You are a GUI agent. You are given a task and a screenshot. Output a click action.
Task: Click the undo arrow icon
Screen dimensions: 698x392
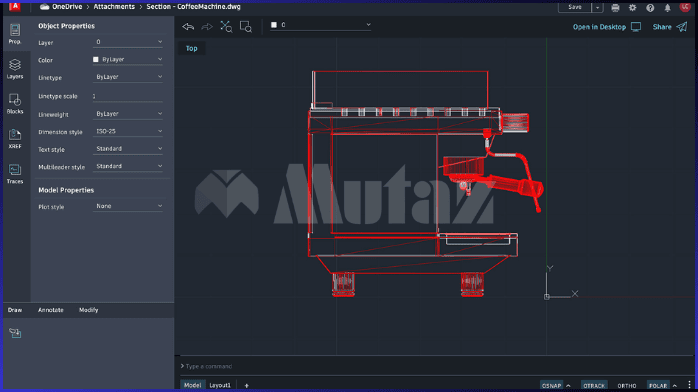tap(188, 27)
